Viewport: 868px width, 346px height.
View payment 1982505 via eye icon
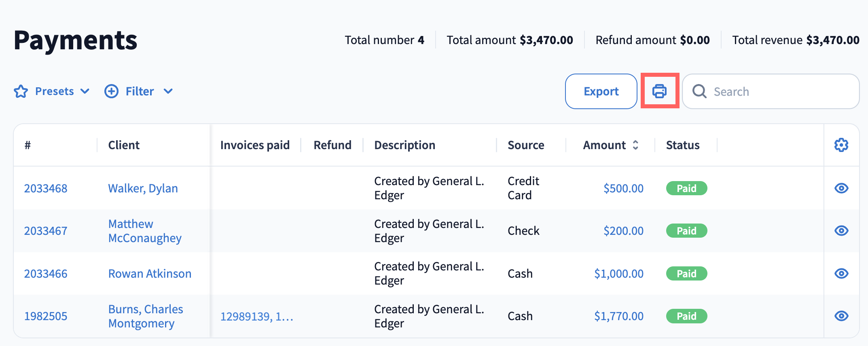[841, 316]
